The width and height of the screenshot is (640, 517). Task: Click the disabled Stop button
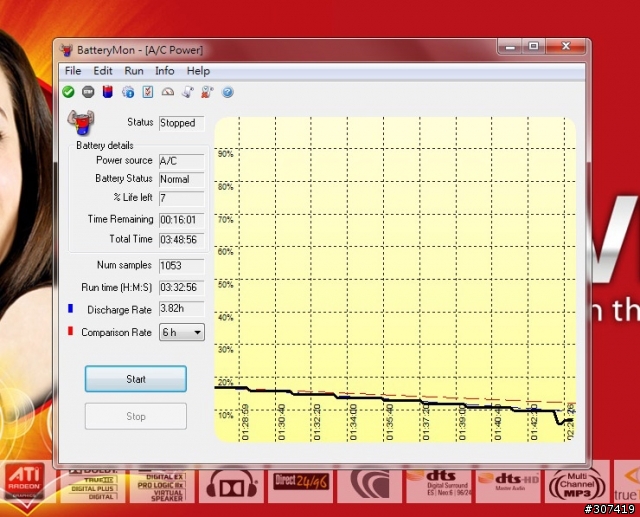pyautogui.click(x=136, y=416)
